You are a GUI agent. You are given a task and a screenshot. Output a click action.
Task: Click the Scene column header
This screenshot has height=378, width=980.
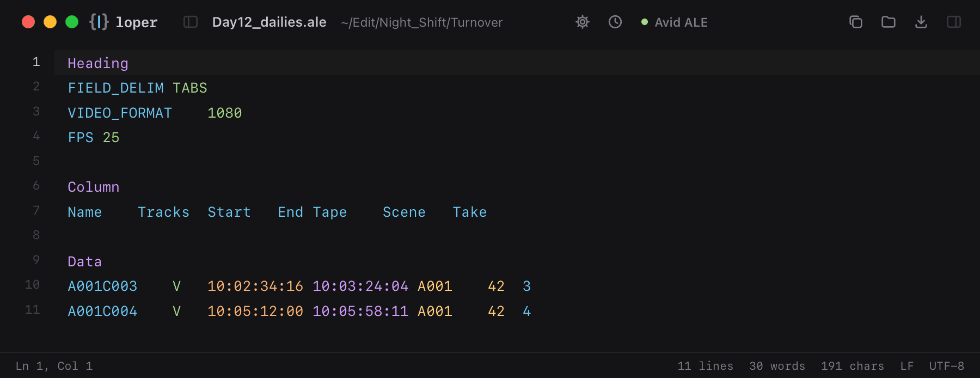pos(405,212)
